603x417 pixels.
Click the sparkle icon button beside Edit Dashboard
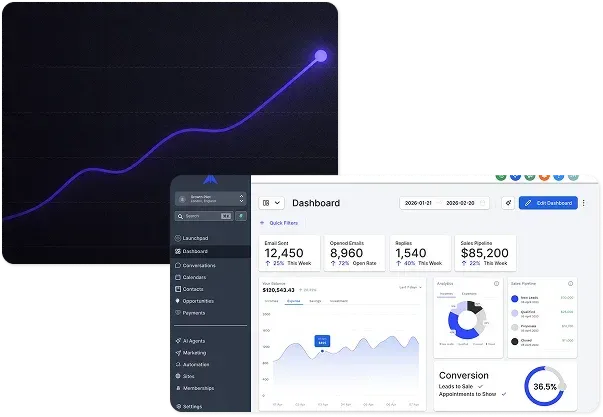(x=508, y=203)
